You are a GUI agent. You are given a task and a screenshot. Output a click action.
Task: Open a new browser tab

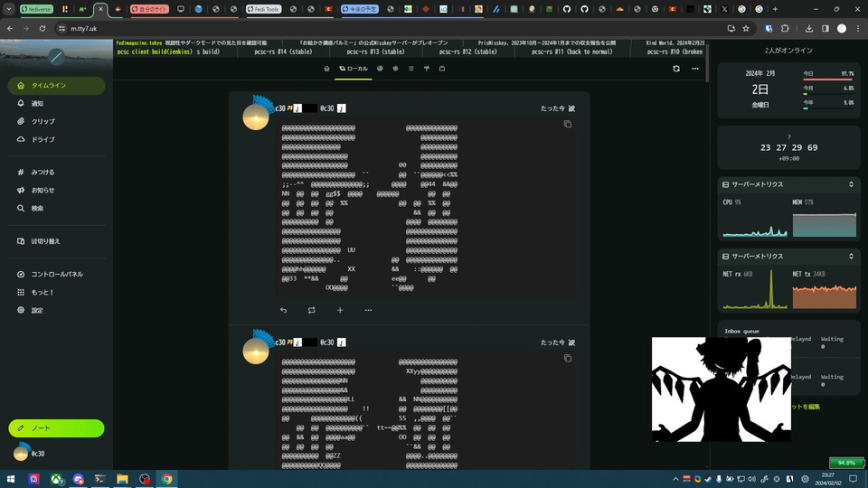[x=775, y=9]
